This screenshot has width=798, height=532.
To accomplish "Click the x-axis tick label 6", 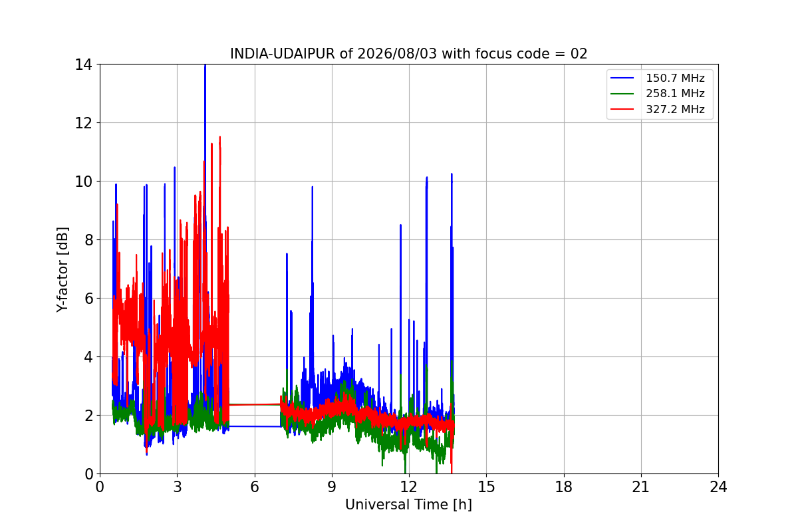I will point(255,487).
